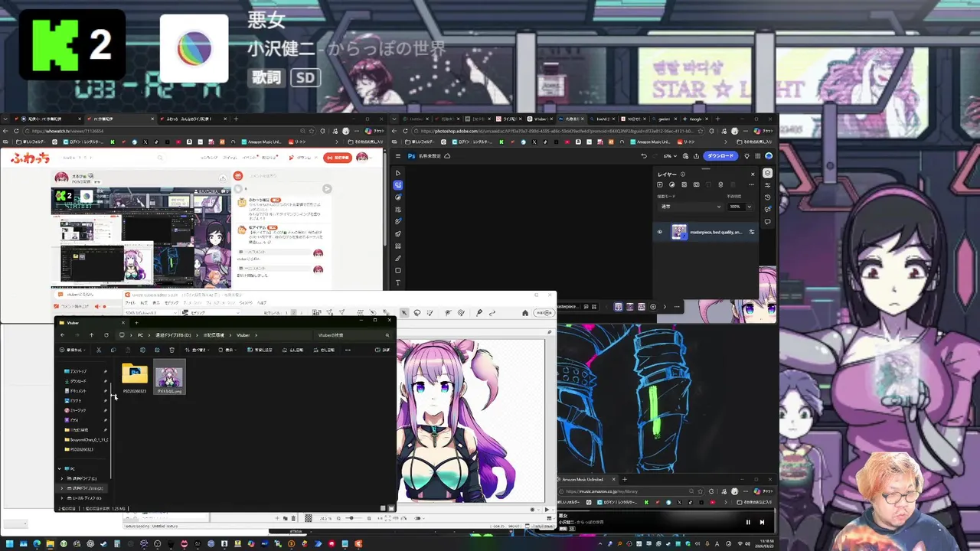The image size is (980, 551).
Task: Click blue Download button in Photoshop
Action: (x=720, y=156)
